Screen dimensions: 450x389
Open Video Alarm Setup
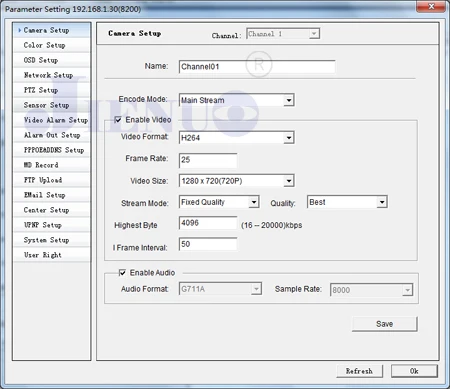click(52, 120)
